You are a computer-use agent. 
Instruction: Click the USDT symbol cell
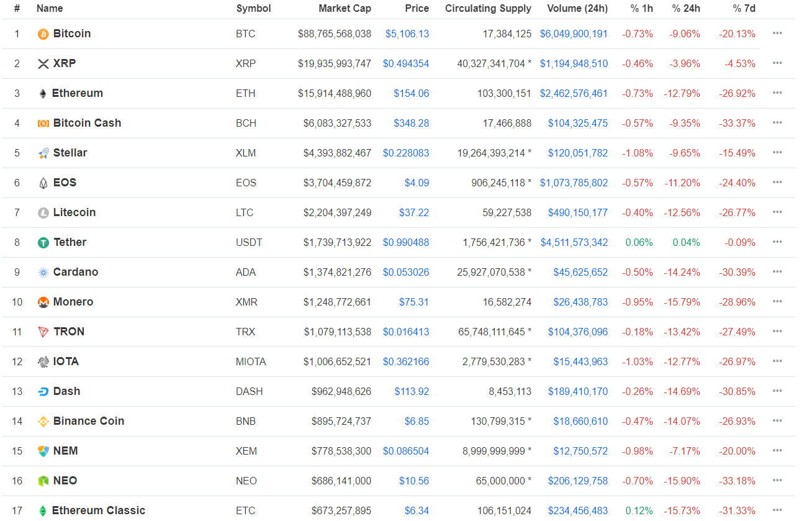point(249,242)
